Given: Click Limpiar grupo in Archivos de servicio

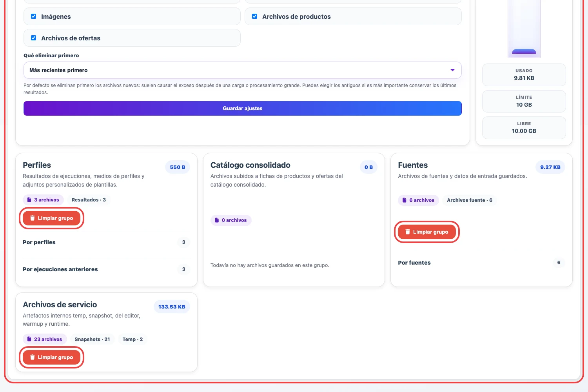Looking at the screenshot, I should point(51,357).
